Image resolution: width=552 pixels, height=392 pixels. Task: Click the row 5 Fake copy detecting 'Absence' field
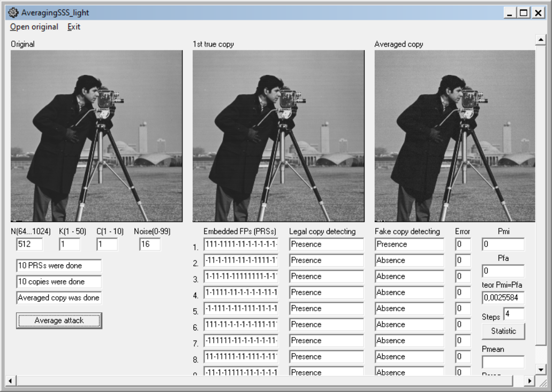[410, 309]
